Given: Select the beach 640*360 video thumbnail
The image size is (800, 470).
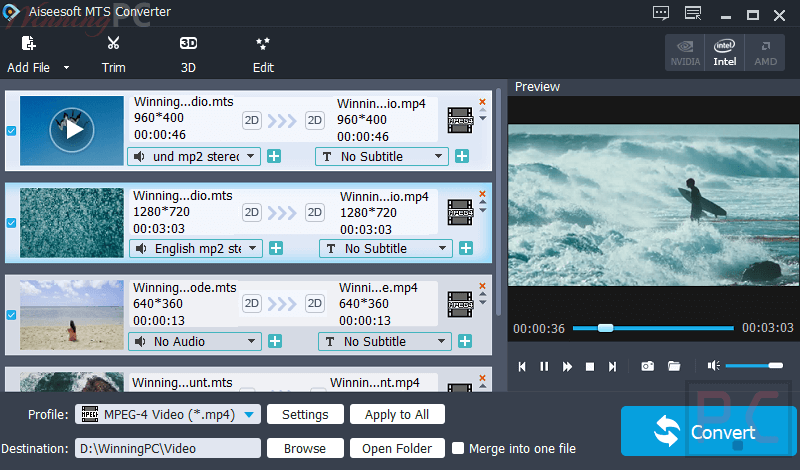Looking at the screenshot, I should click(x=72, y=314).
